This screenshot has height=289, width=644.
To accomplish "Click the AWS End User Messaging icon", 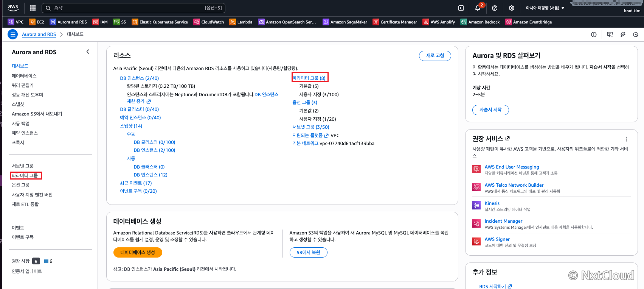I will click(476, 169).
